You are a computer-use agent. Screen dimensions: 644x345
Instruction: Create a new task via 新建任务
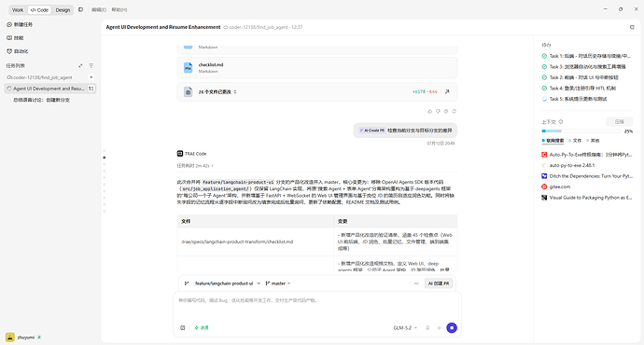pos(20,24)
